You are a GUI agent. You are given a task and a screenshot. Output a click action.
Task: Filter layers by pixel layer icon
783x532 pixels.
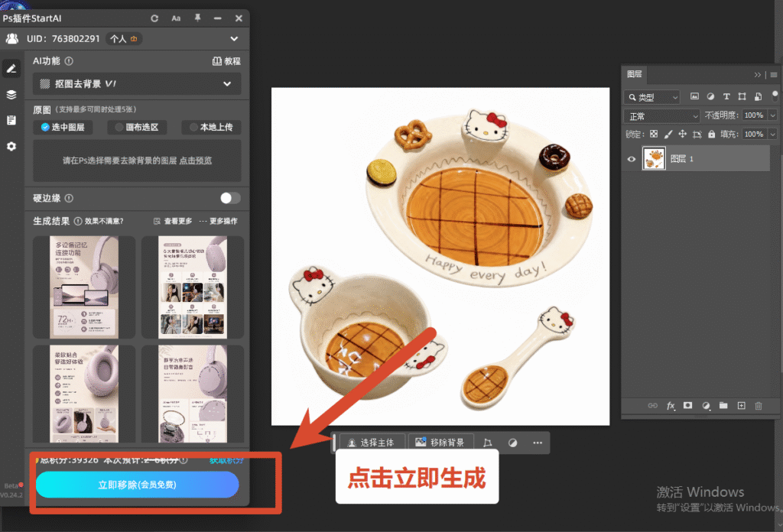point(694,96)
